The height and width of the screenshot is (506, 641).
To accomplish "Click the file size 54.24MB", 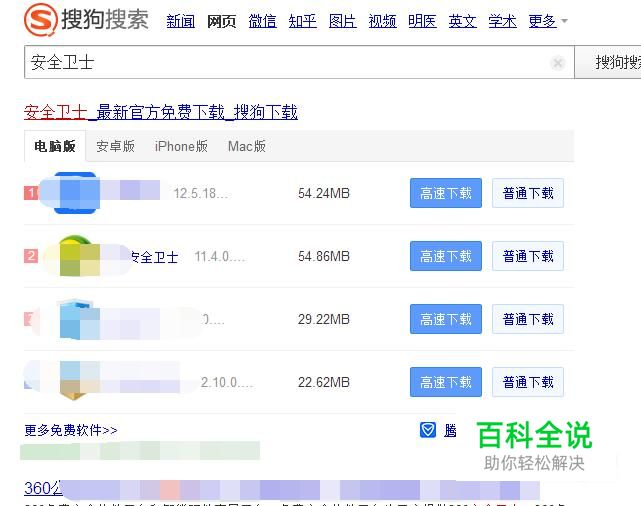I will pyautogui.click(x=324, y=193).
